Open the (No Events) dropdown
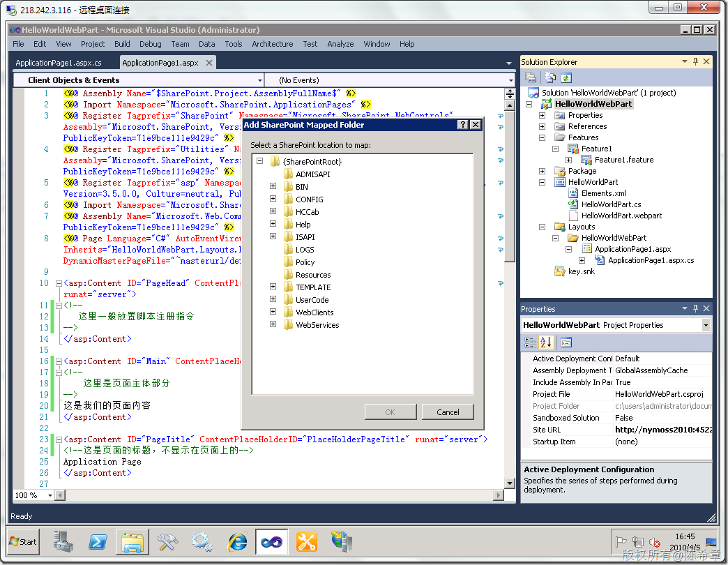This screenshot has width=728, height=565. pyautogui.click(x=510, y=80)
